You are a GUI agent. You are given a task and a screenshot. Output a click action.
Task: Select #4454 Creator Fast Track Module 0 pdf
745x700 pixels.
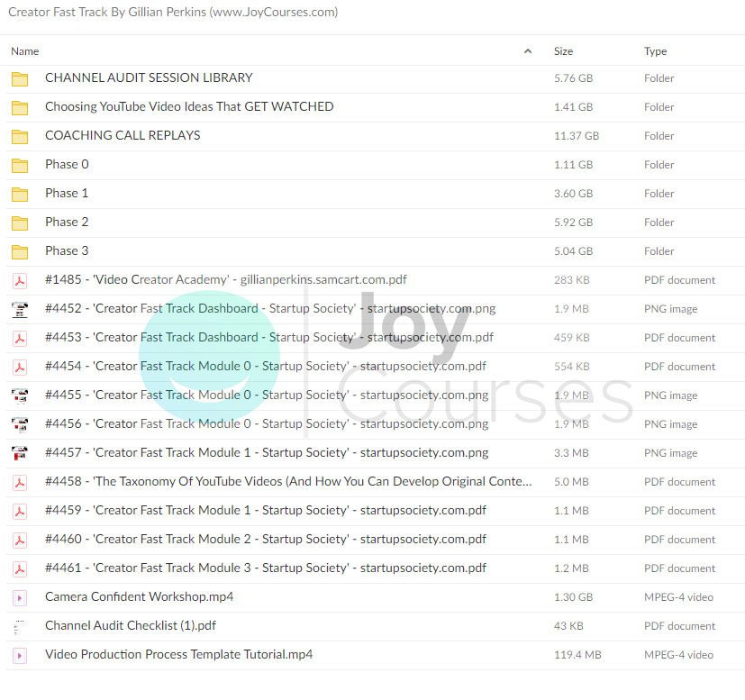point(266,366)
